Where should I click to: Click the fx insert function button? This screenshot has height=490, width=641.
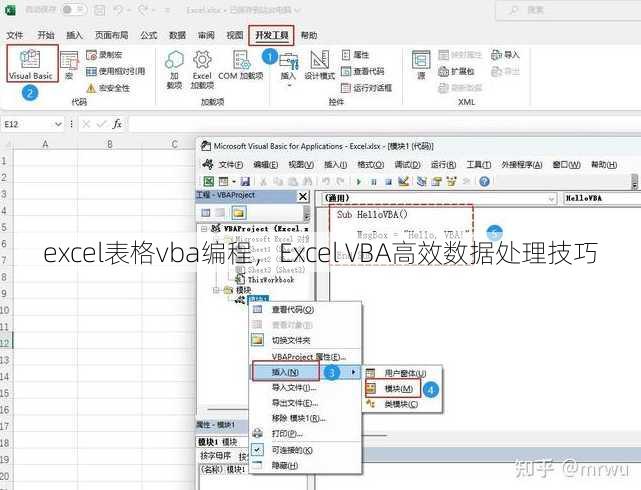pos(117,124)
